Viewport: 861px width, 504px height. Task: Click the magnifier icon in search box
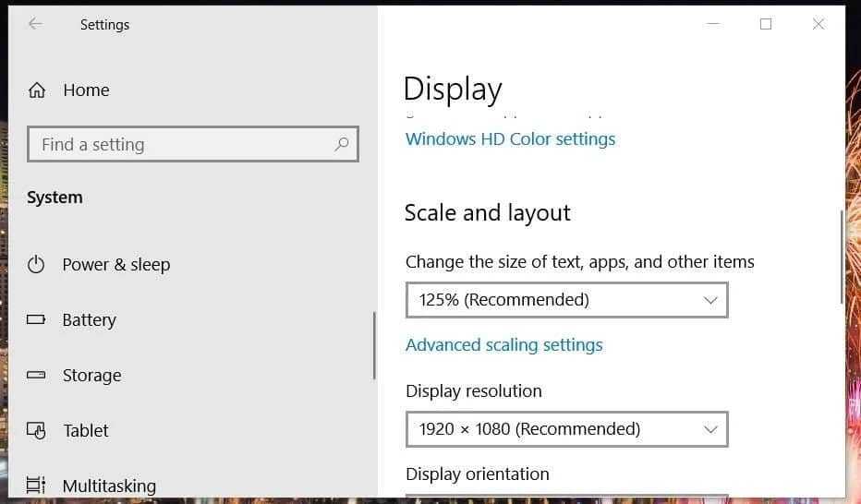342,144
